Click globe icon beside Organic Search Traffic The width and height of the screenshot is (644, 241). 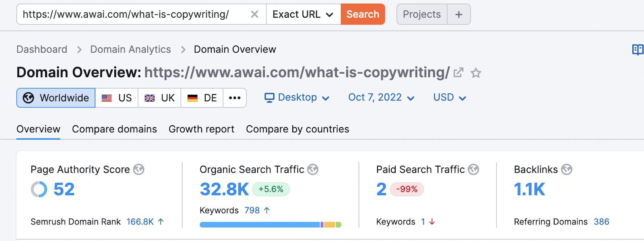pos(313,169)
